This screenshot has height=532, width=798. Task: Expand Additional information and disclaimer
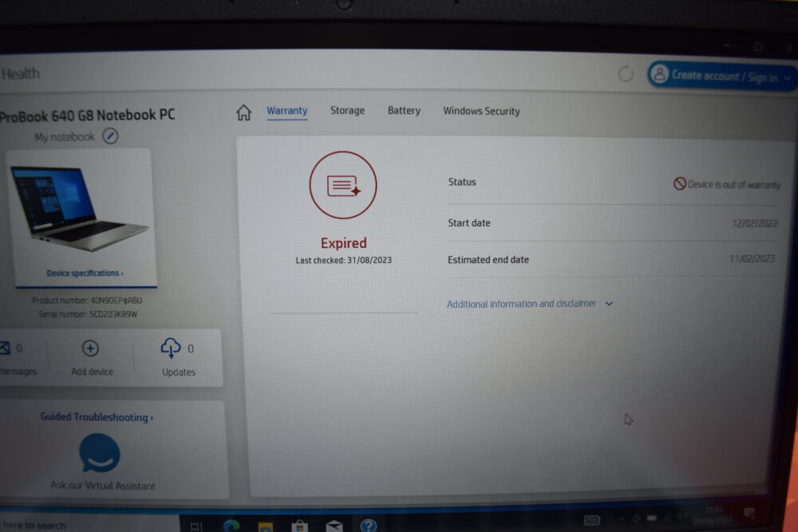point(530,304)
